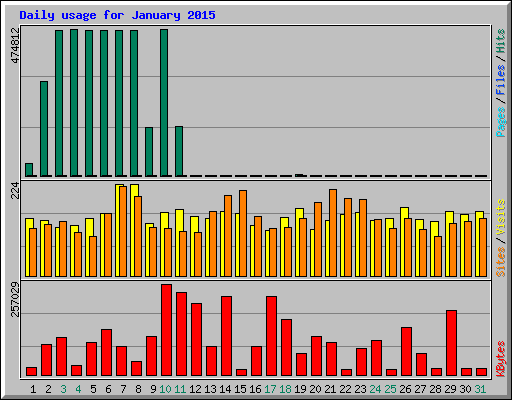Click the tall yellow bar for day 8

tap(133, 230)
